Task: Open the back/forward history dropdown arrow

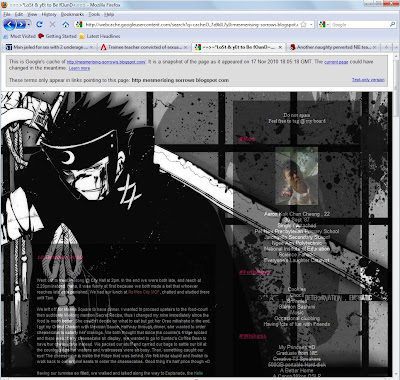Action: pyautogui.click(x=29, y=25)
